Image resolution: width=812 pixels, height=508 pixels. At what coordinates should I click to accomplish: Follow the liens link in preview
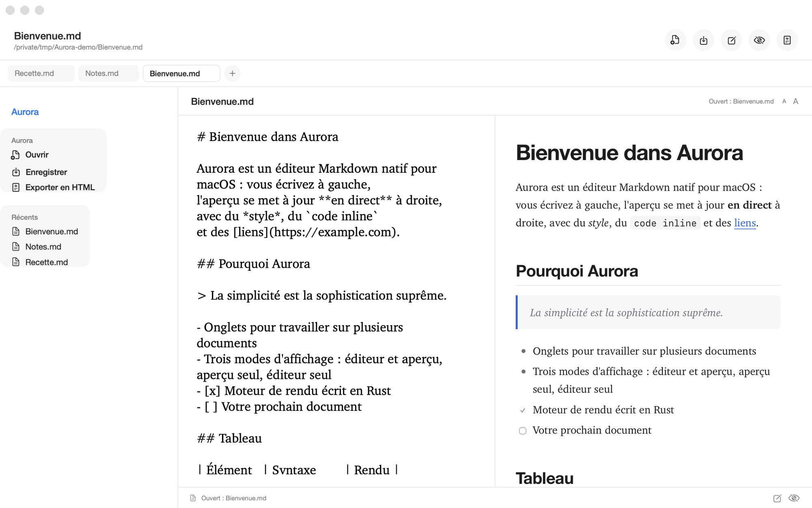[x=745, y=223]
